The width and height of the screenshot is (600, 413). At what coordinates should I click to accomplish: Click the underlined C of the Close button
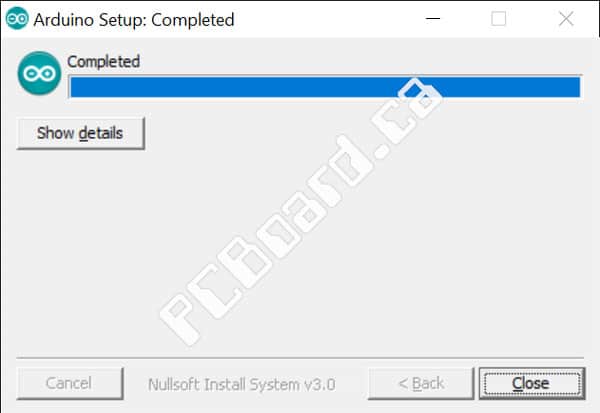(517, 383)
